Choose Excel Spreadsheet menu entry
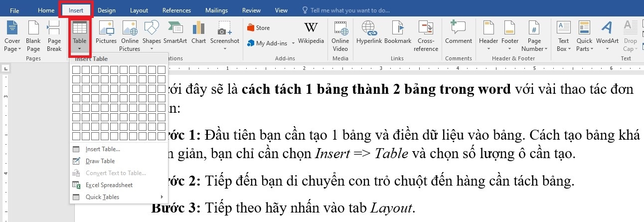 click(119, 185)
